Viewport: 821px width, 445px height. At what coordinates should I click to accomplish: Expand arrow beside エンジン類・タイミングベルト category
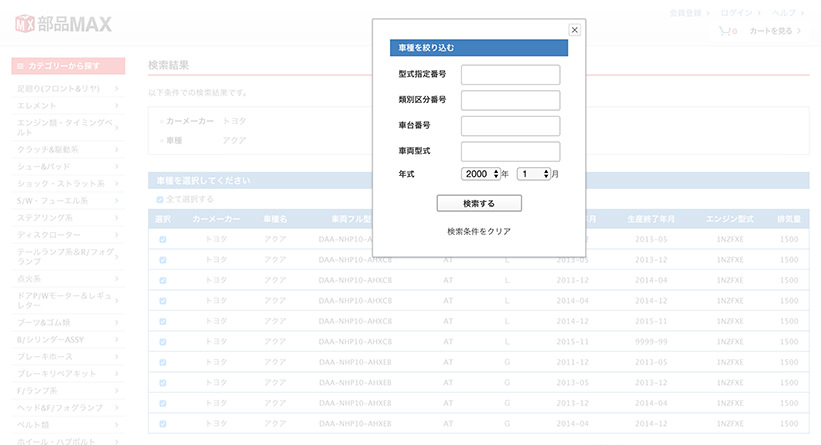point(117,127)
